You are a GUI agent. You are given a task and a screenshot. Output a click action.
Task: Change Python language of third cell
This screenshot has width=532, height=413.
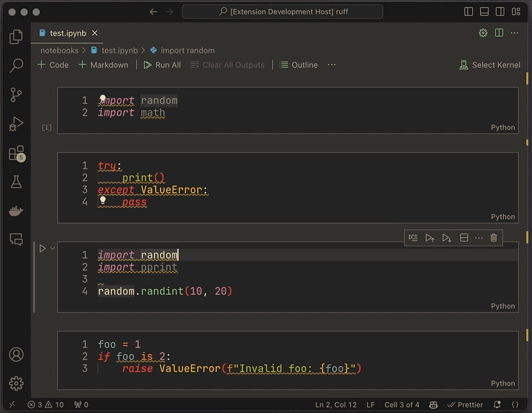tap(502, 306)
